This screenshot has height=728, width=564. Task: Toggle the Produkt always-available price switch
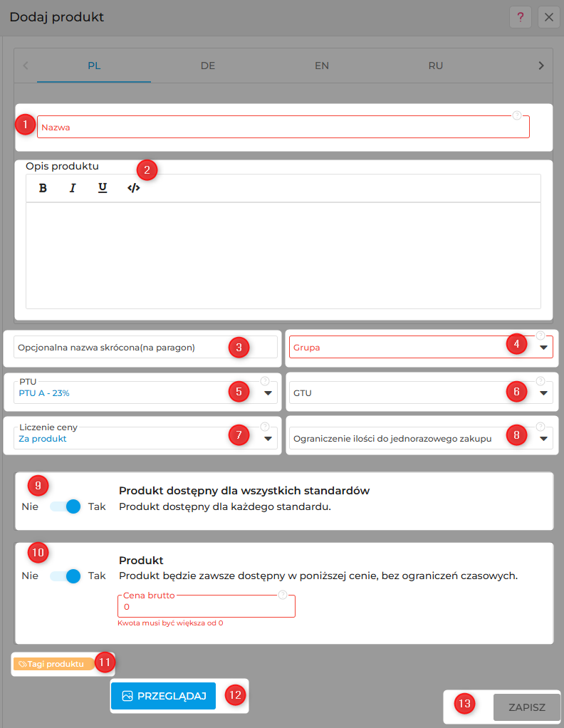[66, 576]
